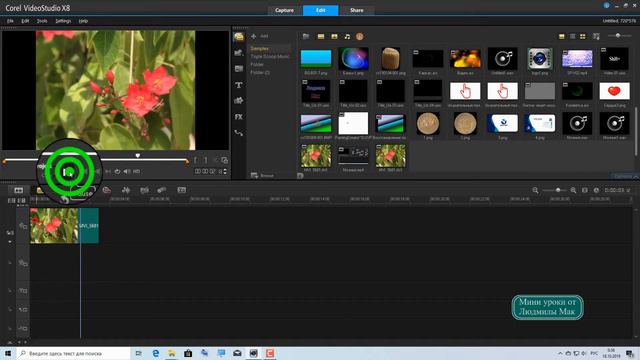Screen dimensions: 640x360
Task: Open the Sound Mixer icon
Action: coord(126,190)
